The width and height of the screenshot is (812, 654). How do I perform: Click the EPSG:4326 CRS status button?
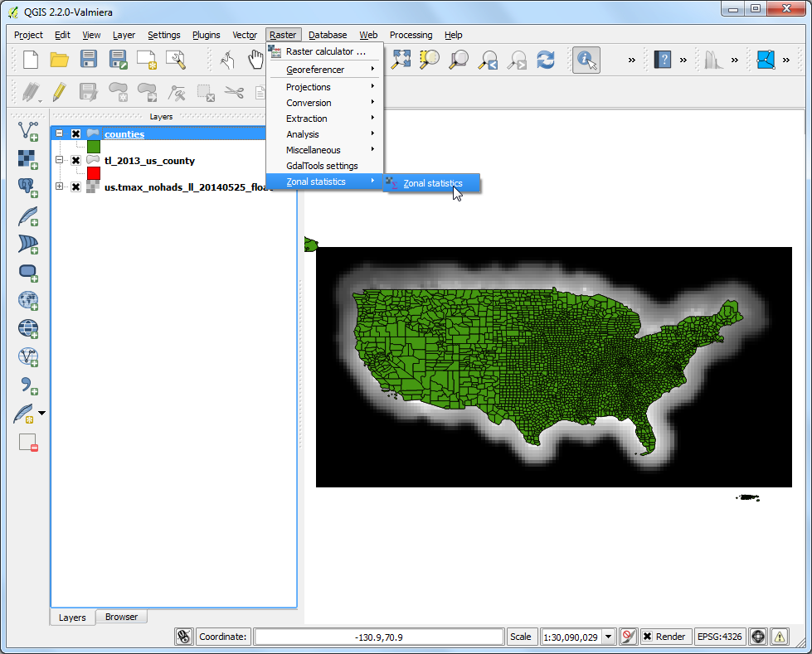(719, 637)
